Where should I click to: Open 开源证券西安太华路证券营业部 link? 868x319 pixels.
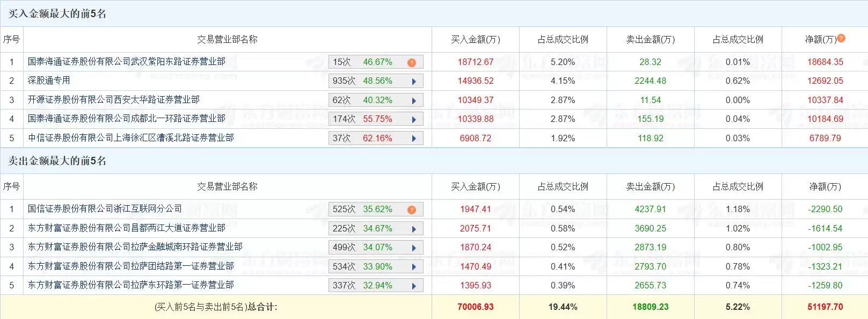[114, 100]
